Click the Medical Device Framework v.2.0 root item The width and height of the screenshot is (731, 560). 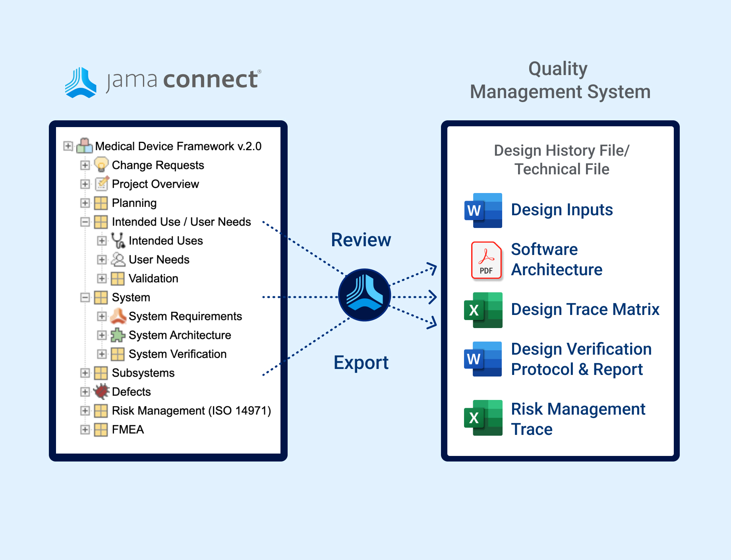(178, 146)
